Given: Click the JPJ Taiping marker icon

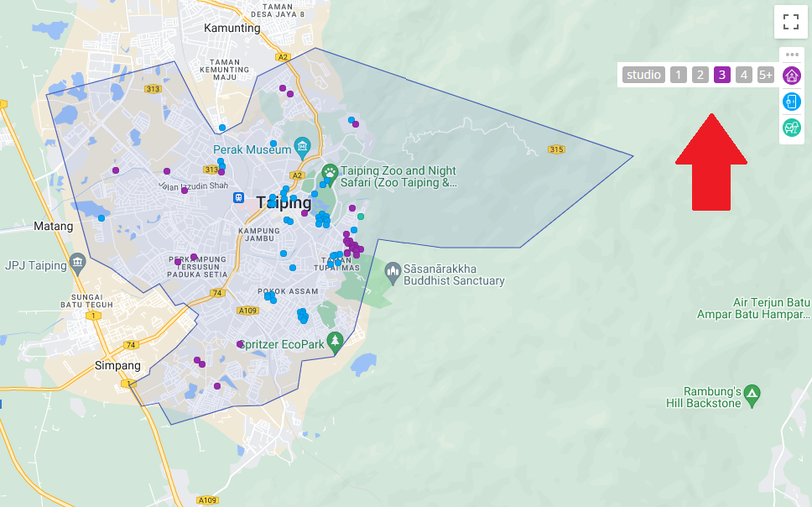Looking at the screenshot, I should [77, 263].
